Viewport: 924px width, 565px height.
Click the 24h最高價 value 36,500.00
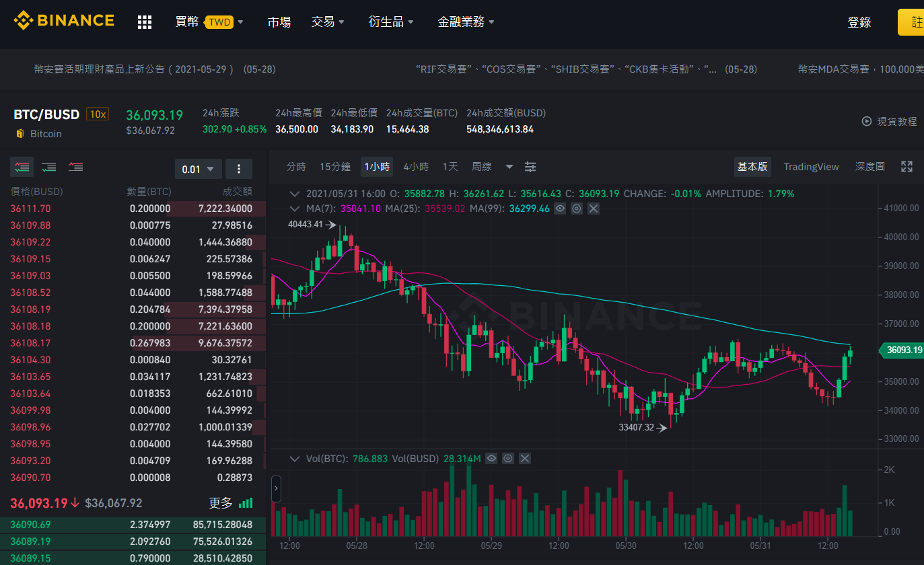click(x=297, y=129)
